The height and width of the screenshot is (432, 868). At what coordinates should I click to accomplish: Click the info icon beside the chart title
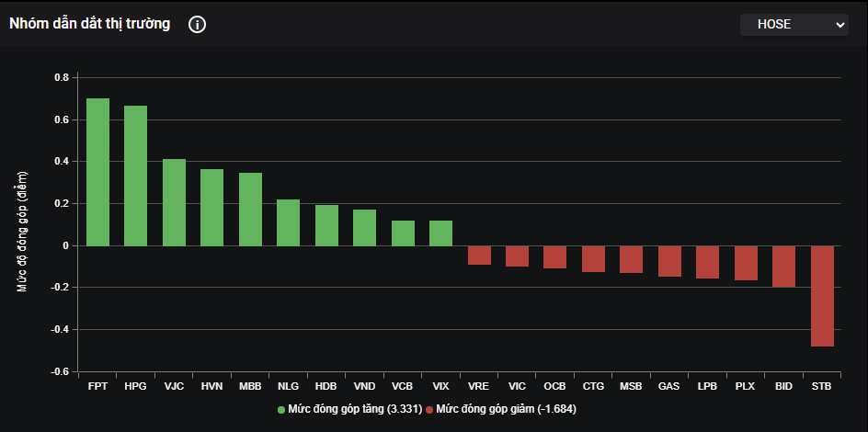pos(197,25)
